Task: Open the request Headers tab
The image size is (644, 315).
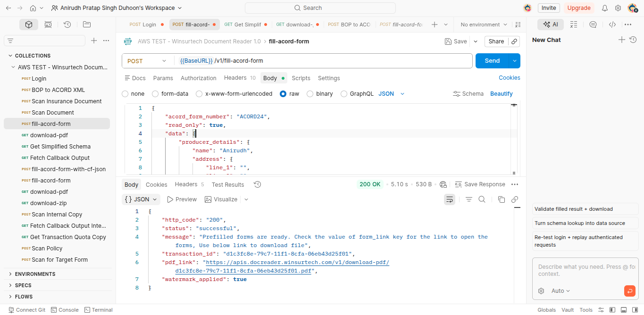Action: [x=240, y=78]
